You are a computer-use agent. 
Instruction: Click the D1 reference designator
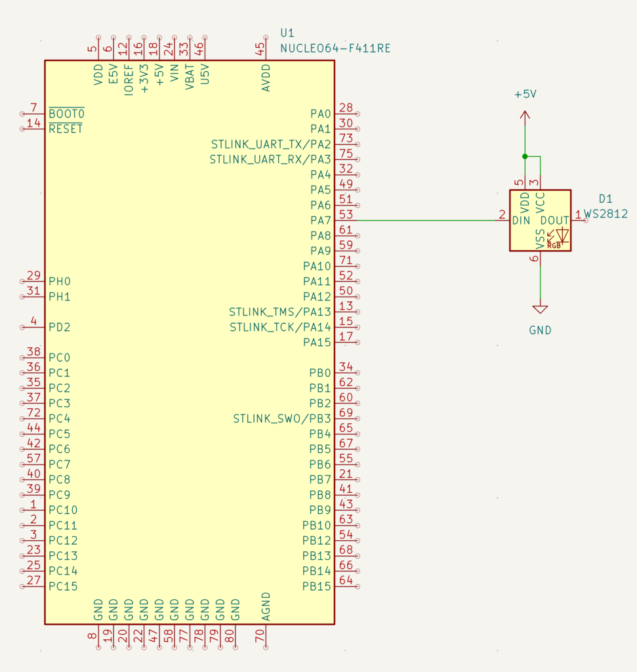coord(606,199)
